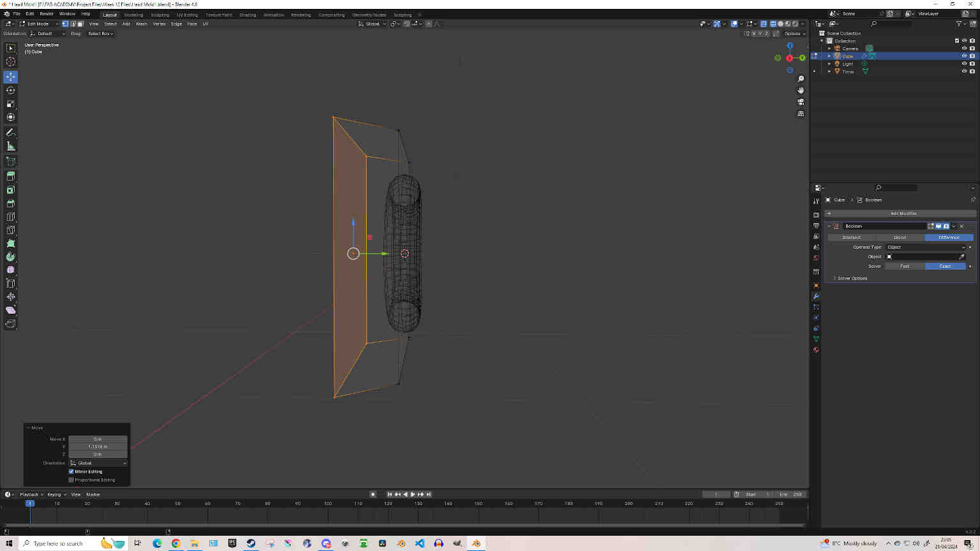Screen dimensions: 980x551
Task: Hide the Camera object in viewport
Action: (964, 48)
